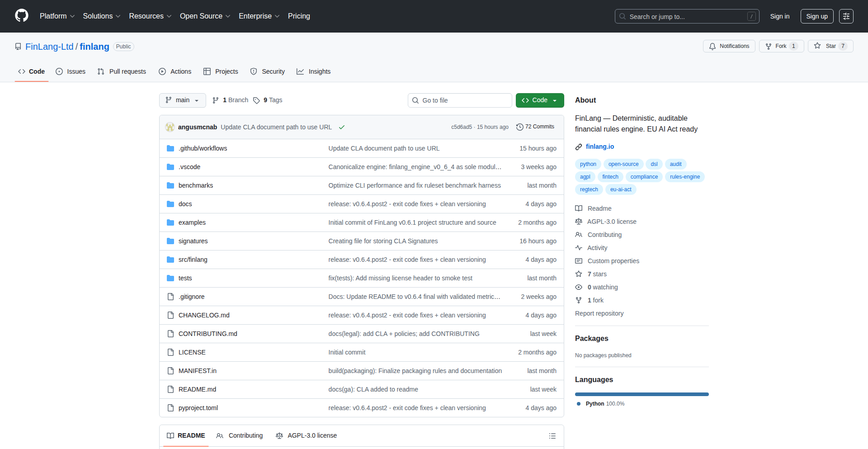Switch to the Issues tab
868x449 pixels.
point(71,71)
